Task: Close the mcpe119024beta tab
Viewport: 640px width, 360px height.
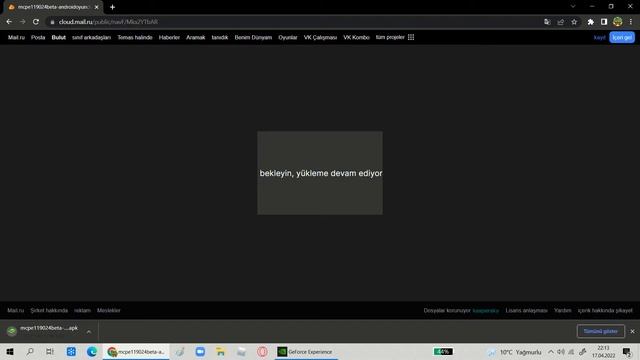Action: [x=96, y=7]
